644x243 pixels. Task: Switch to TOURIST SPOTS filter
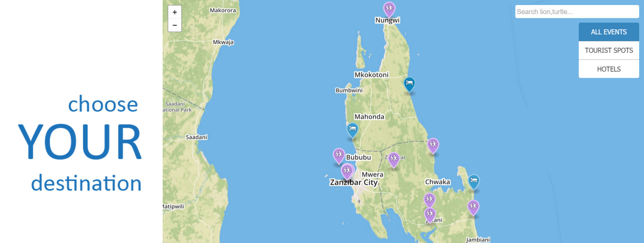tap(609, 50)
